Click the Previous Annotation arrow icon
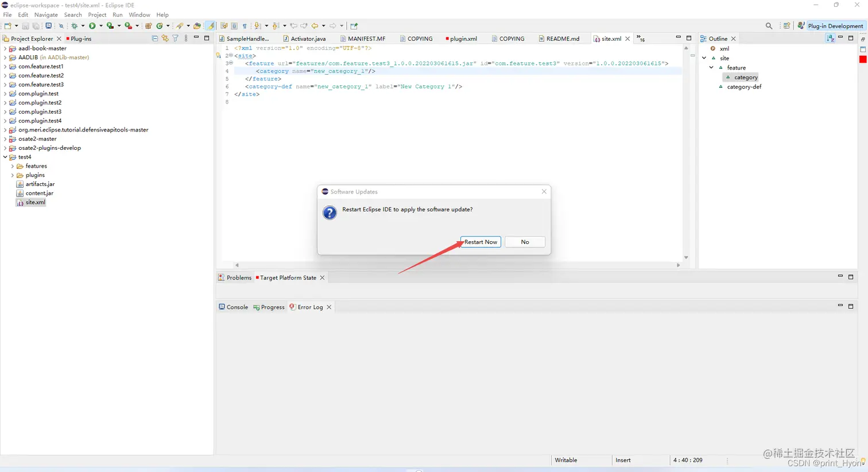Image resolution: width=868 pixels, height=472 pixels. pos(275,26)
